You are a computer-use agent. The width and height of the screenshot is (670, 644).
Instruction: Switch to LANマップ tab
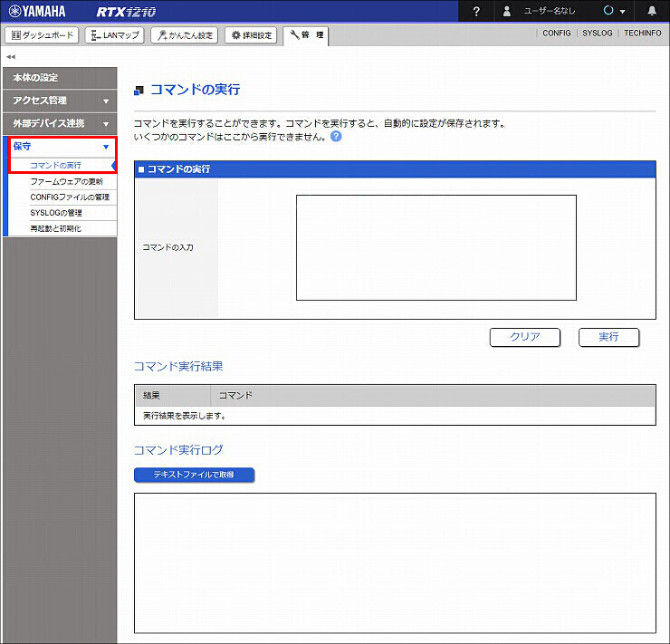coord(114,35)
